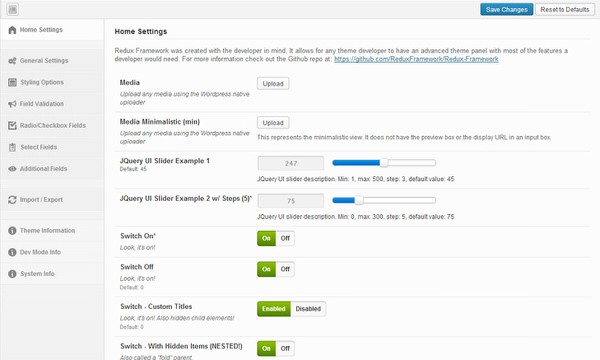Open the Redux-Framework GitHub link
Viewport: 600px width, 360px height.
pos(416,59)
